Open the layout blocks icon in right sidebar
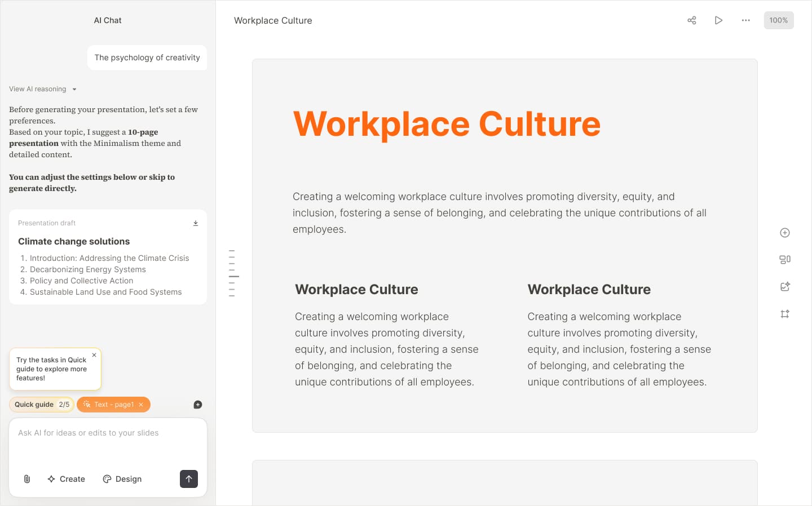Screen dimensions: 812x506 coord(784,260)
